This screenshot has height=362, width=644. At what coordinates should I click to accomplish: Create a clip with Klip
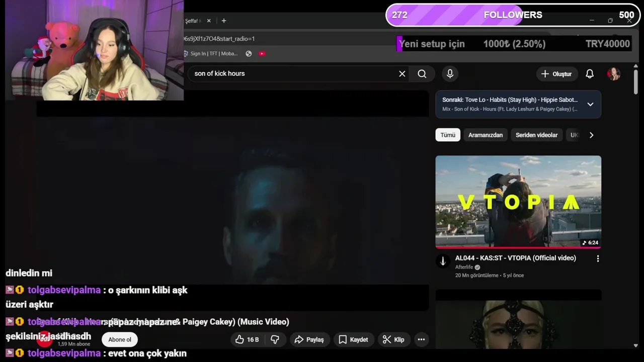point(393,339)
